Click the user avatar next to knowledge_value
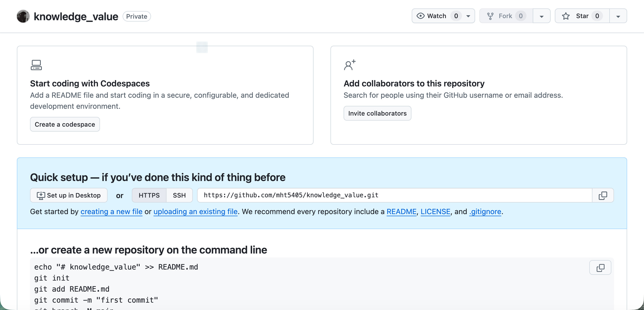644x310 pixels. tap(23, 16)
